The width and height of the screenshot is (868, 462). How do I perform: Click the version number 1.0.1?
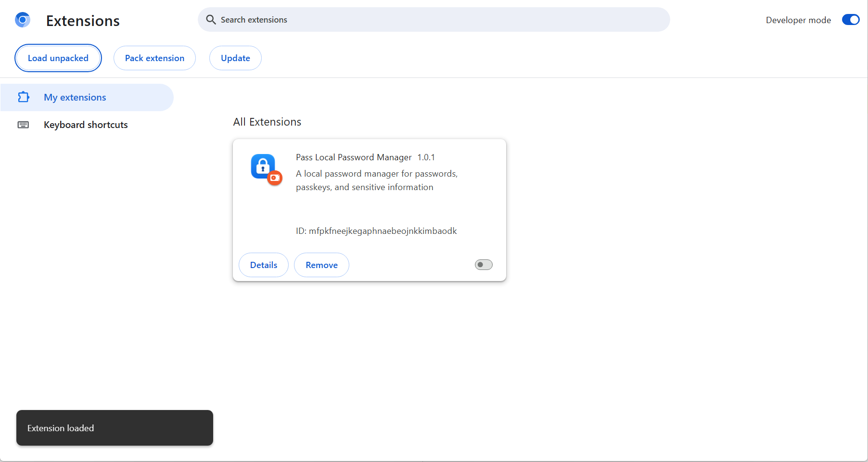click(426, 157)
